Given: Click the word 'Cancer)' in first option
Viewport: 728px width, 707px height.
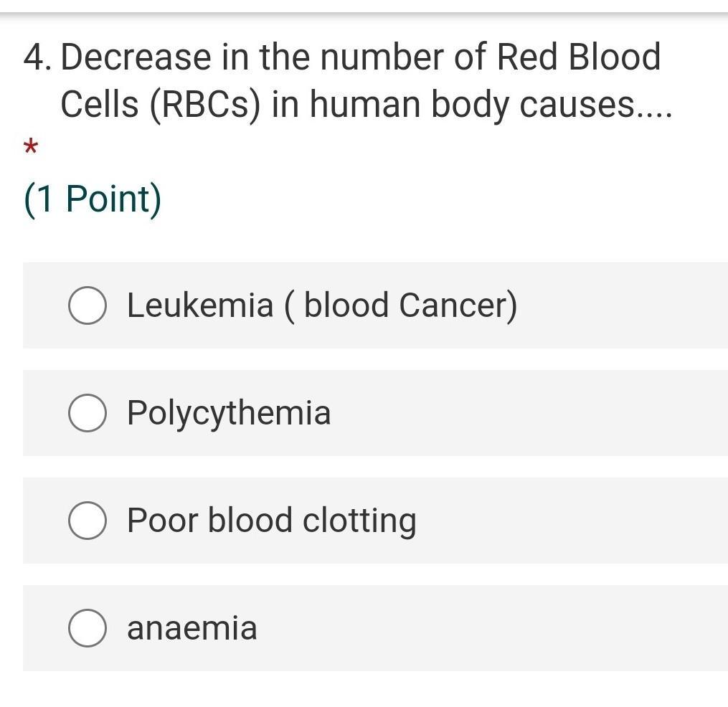Looking at the screenshot, I should pyautogui.click(x=458, y=305).
